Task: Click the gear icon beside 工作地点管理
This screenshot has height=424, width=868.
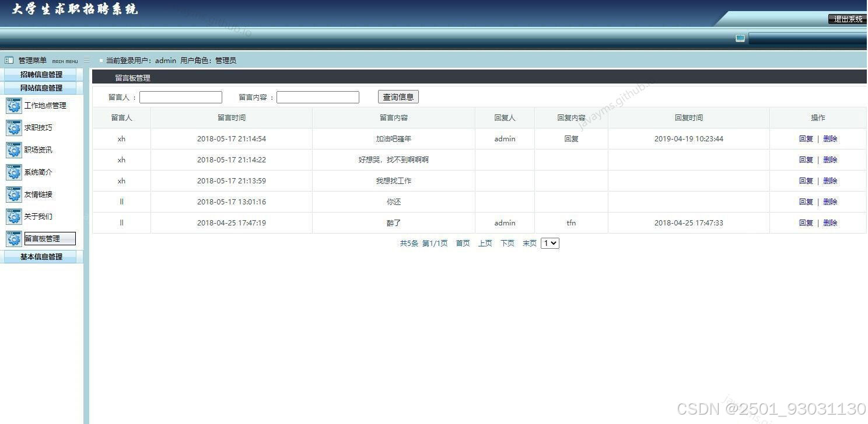Action: [14, 106]
